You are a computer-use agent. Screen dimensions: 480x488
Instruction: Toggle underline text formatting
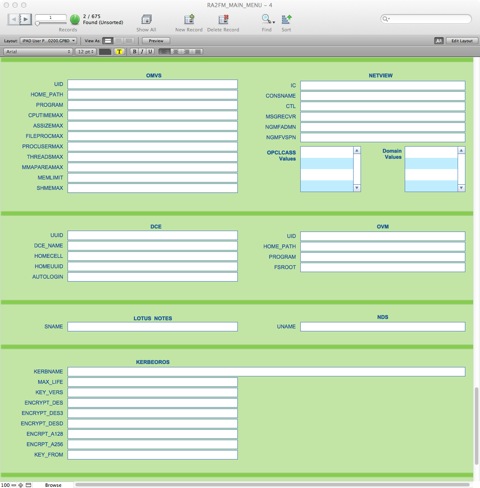coord(150,51)
